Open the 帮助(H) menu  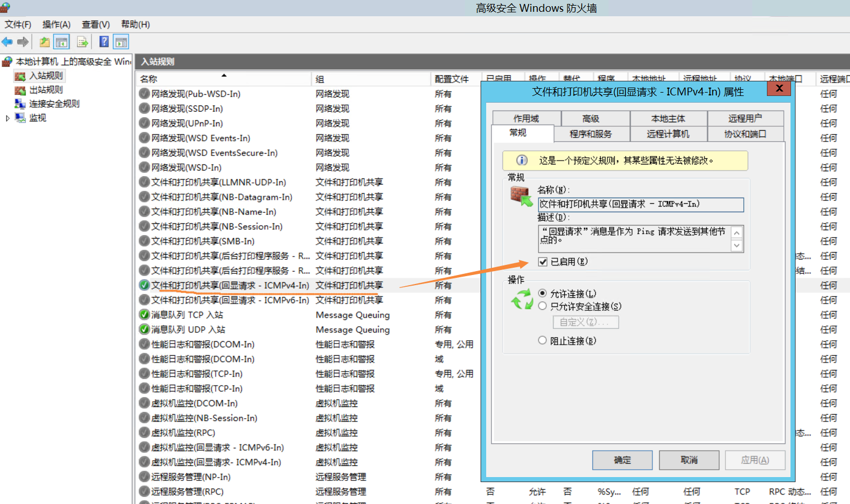(x=135, y=24)
